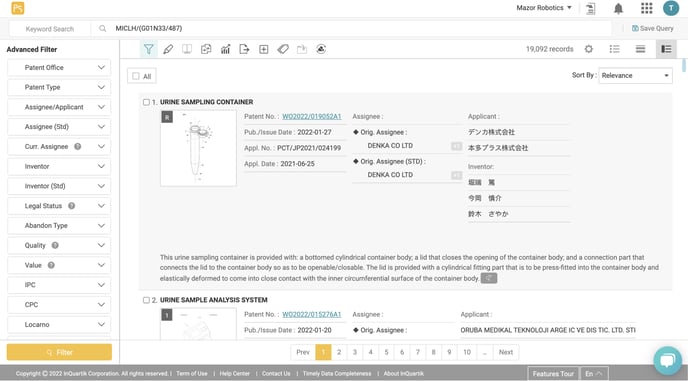Click the open-book reading icon in toolbar
The width and height of the screenshot is (688, 381).
click(x=187, y=49)
